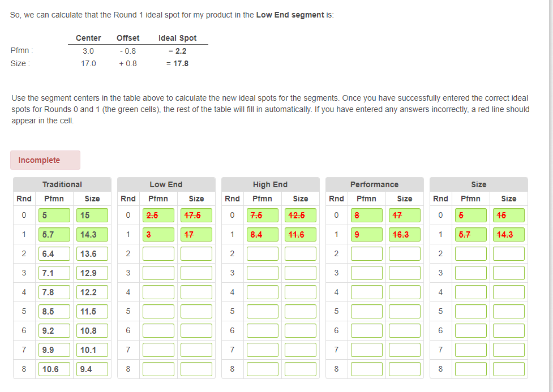553x392 pixels.
Task: Click the empty Size segment Round 2 Size cell
Action: [x=508, y=253]
